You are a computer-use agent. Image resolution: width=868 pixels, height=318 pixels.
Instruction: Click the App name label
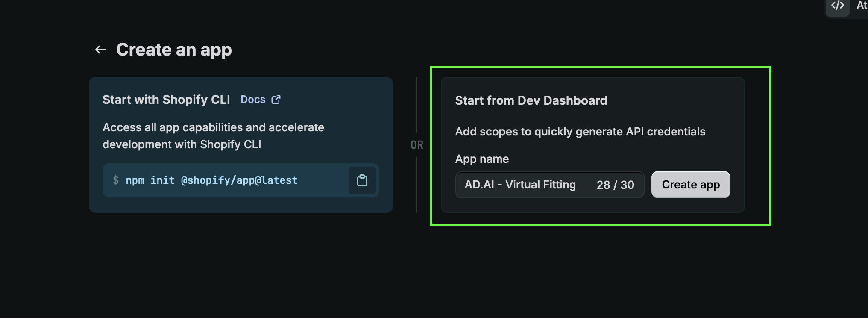pos(482,159)
